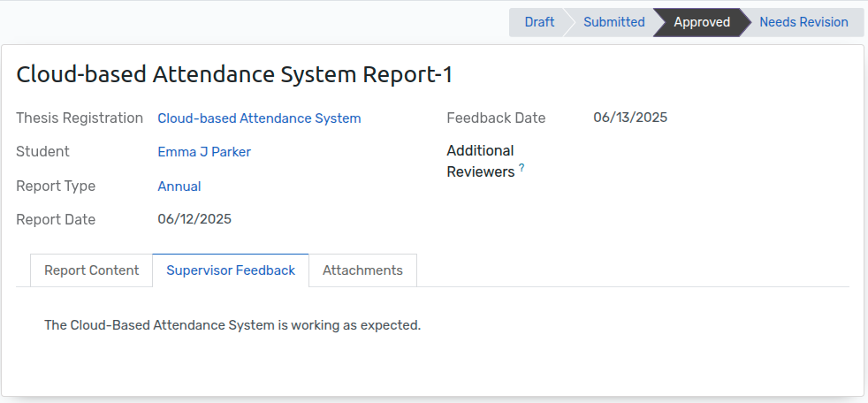Click the Thesis Registration field label
868x403 pixels.
tap(80, 118)
